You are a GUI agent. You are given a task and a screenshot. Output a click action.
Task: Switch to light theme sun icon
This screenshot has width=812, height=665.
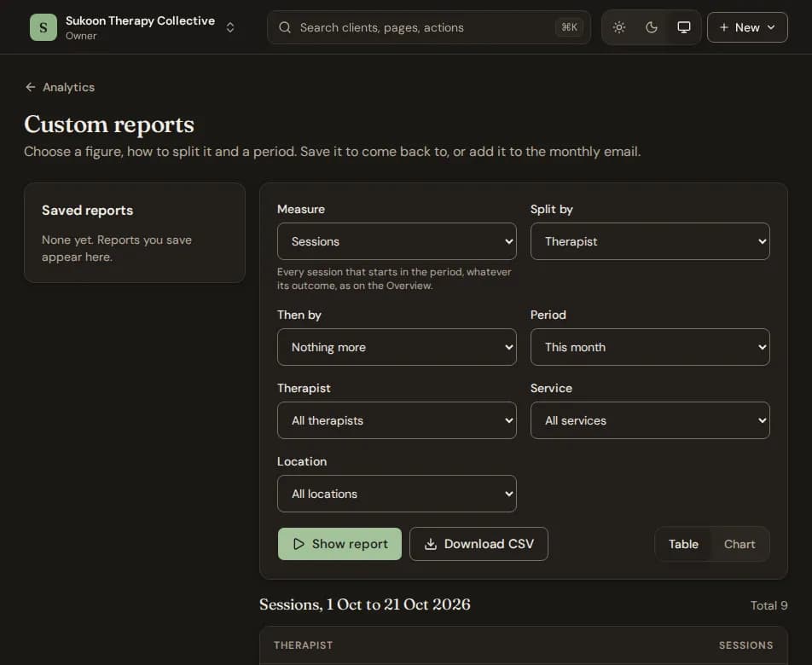(619, 27)
